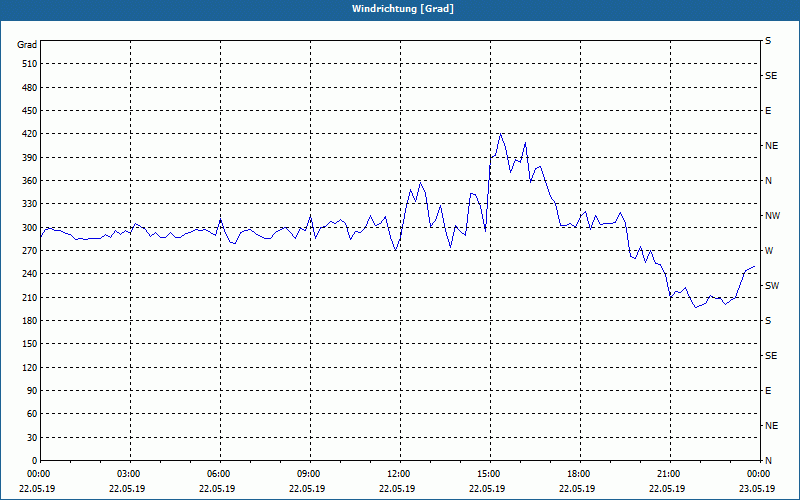
Task: Click the W compass label on right axis
Action: point(769,251)
